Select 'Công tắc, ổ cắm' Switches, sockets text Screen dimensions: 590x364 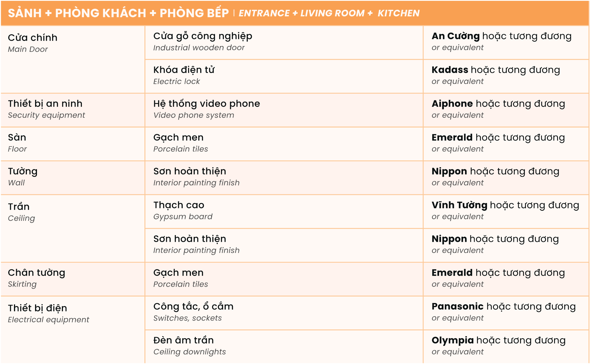(x=193, y=307)
